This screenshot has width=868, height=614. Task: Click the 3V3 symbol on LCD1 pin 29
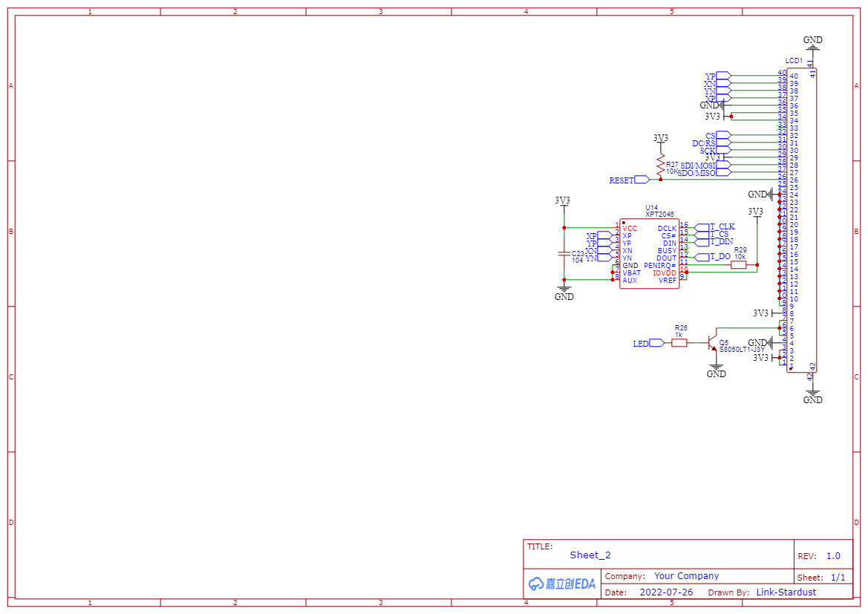point(717,158)
